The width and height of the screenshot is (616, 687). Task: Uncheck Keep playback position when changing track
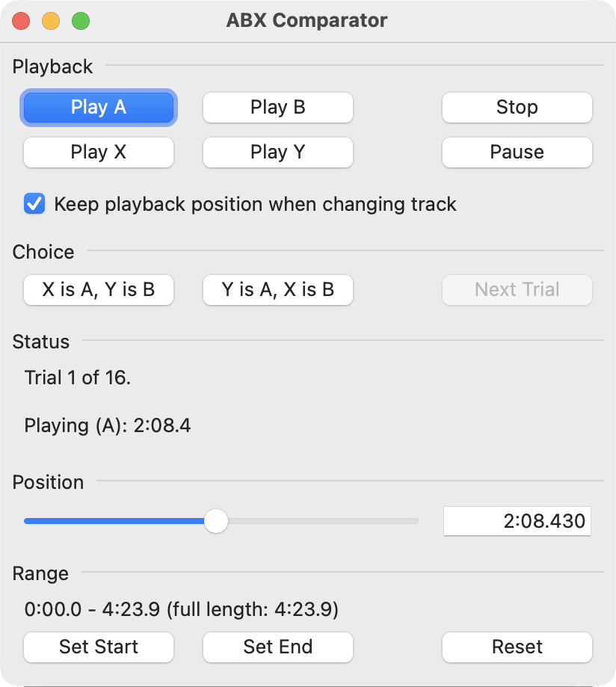pyautogui.click(x=34, y=204)
